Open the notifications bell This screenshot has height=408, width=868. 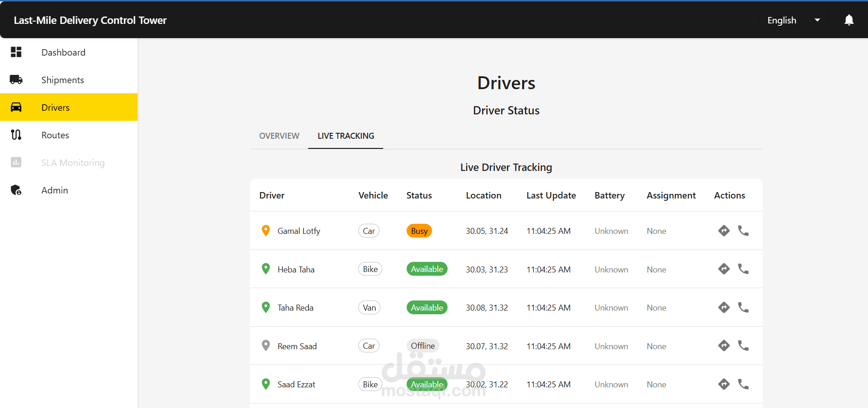point(849,20)
